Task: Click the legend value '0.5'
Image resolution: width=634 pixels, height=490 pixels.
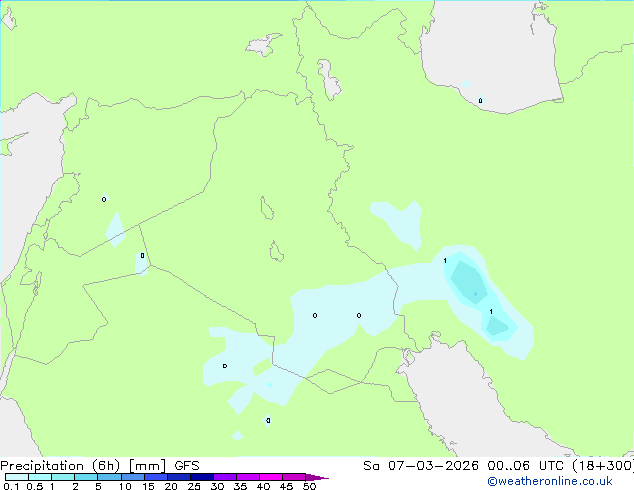Action: [x=34, y=486]
